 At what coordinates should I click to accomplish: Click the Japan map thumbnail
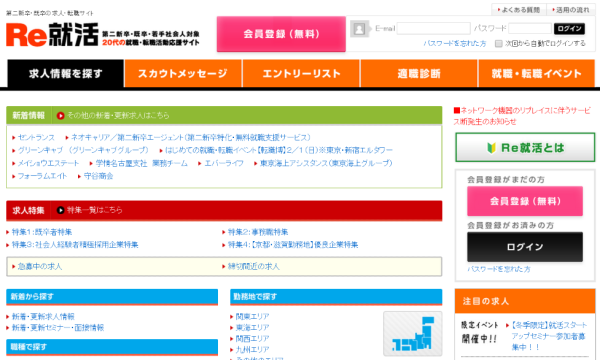[x=412, y=334]
